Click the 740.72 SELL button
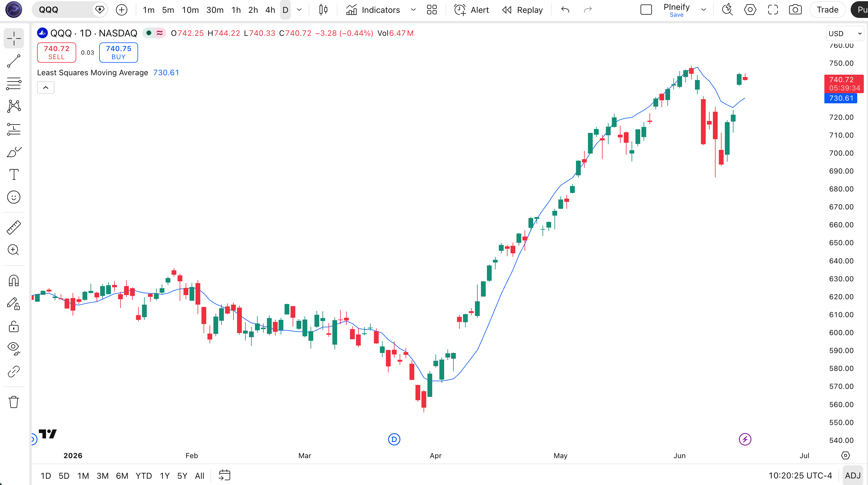The width and height of the screenshot is (868, 485). point(56,53)
